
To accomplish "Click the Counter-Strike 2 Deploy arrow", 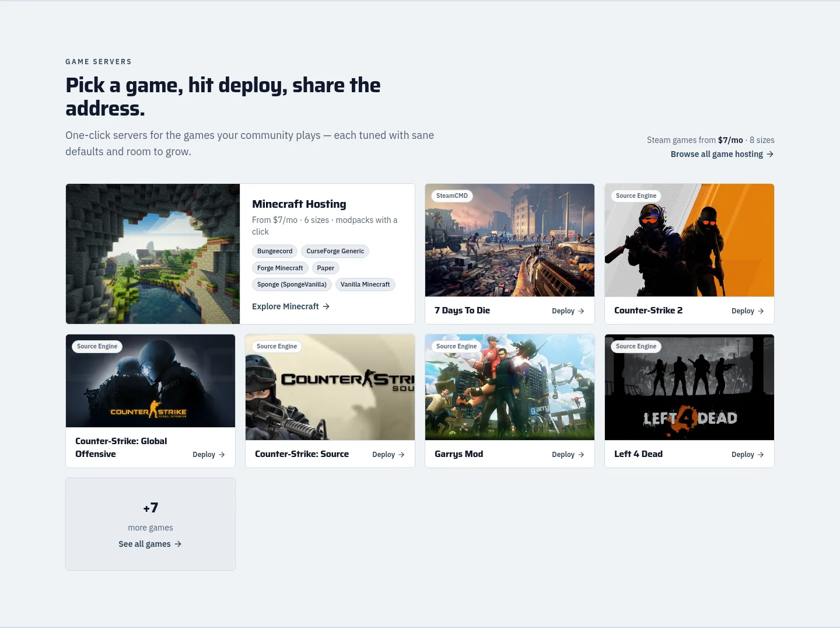I will (x=761, y=311).
